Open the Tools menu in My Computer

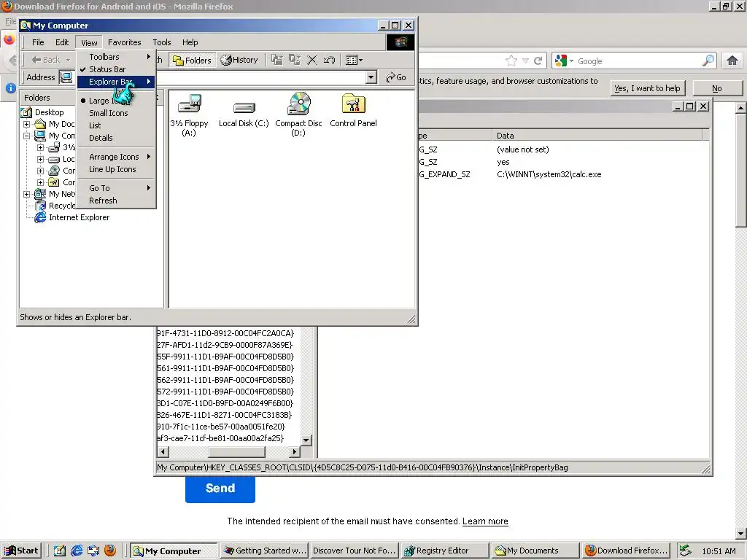point(161,42)
